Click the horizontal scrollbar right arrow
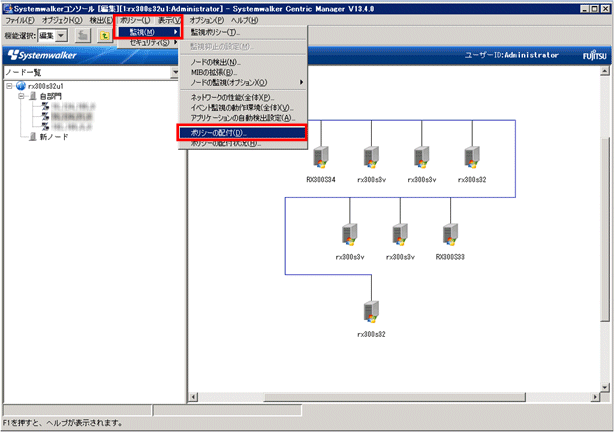This screenshot has height=432, width=614. [x=596, y=397]
